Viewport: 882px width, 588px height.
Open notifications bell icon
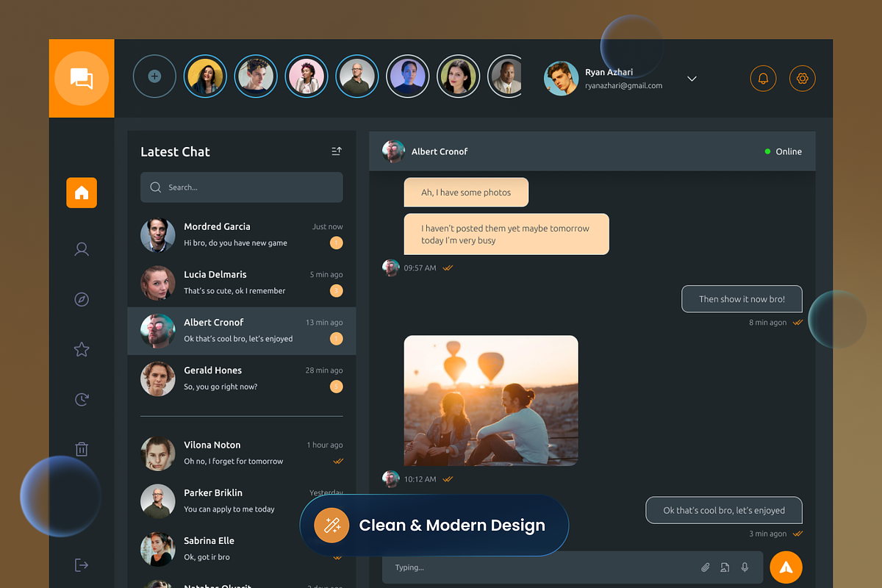[x=763, y=78]
